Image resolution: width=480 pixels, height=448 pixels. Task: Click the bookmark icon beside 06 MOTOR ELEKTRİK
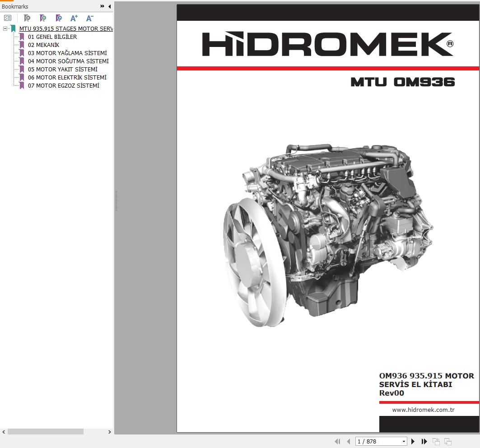(x=22, y=78)
